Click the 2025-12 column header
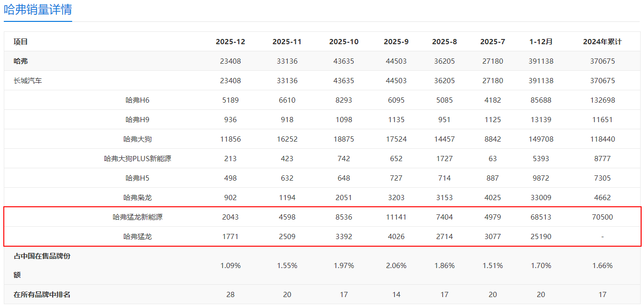The height and width of the screenshot is (308, 644). (x=230, y=42)
